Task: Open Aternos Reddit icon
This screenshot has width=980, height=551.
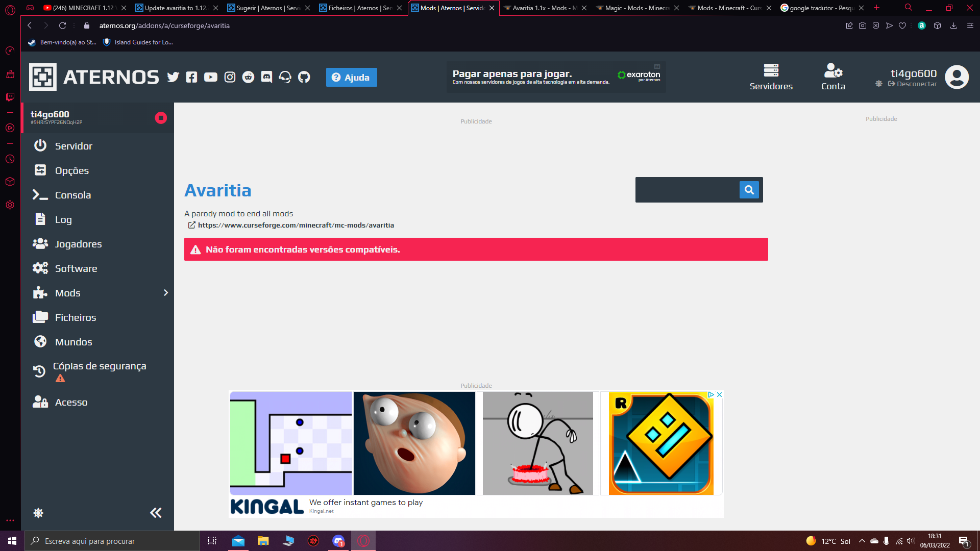Action: pos(248,77)
